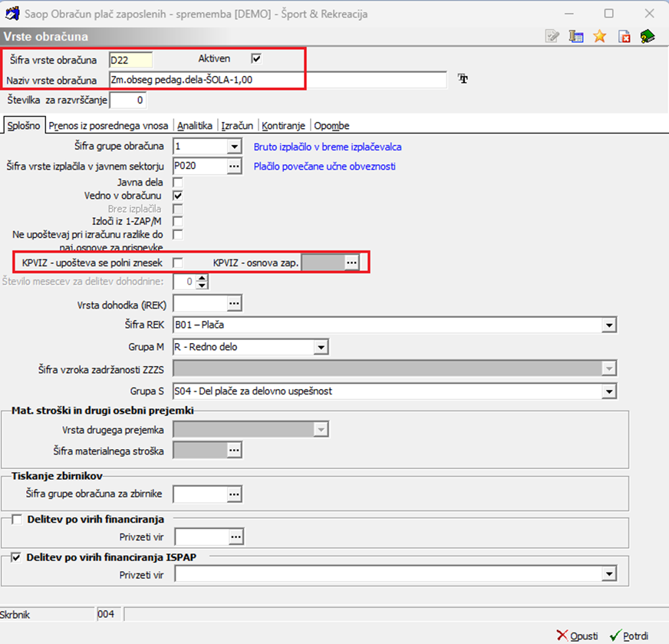Open lookup for KPVIZ osnova zap.
Image resolution: width=669 pixels, height=644 pixels.
[x=351, y=263]
